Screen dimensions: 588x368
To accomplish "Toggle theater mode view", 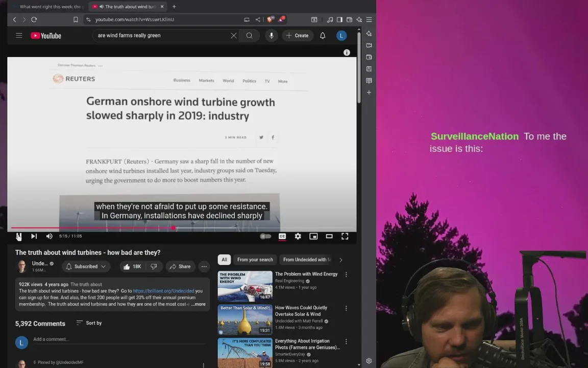I will [329, 236].
